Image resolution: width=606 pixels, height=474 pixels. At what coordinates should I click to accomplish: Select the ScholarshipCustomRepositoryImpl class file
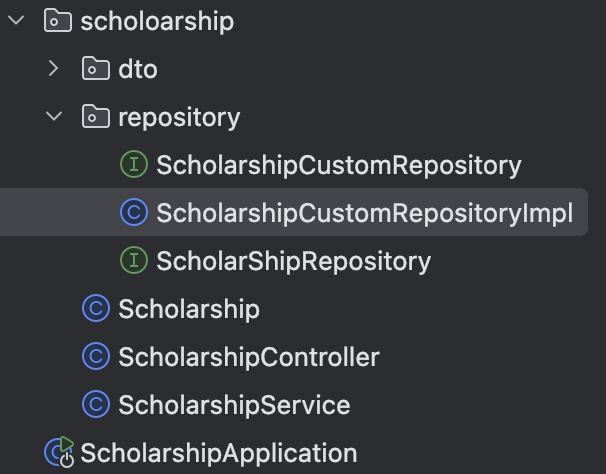click(x=364, y=213)
